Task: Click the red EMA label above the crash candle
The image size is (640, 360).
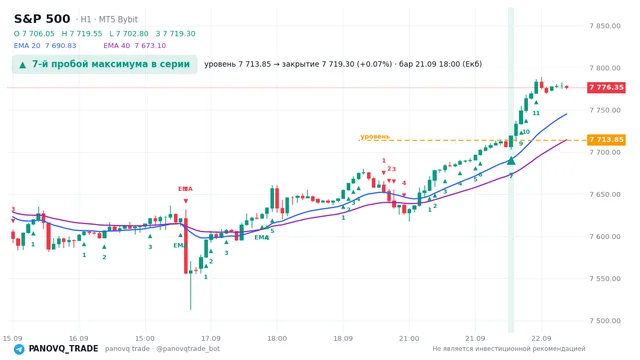Action: click(x=185, y=189)
